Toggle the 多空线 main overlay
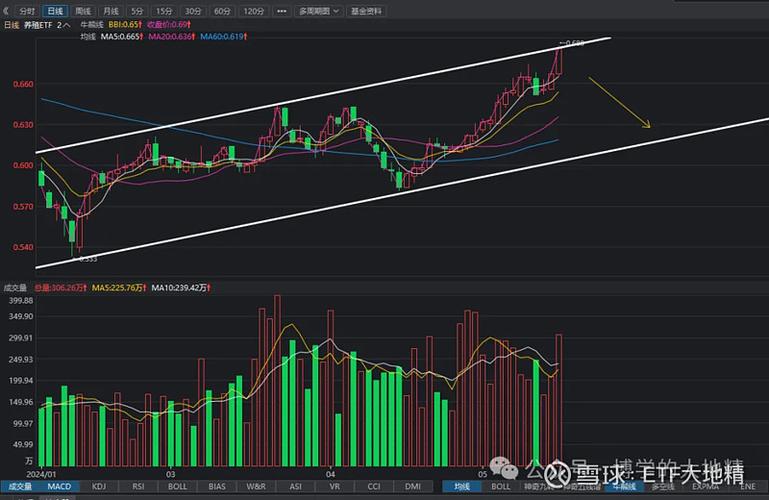Screen dimensions: 769x500 (x=663, y=486)
